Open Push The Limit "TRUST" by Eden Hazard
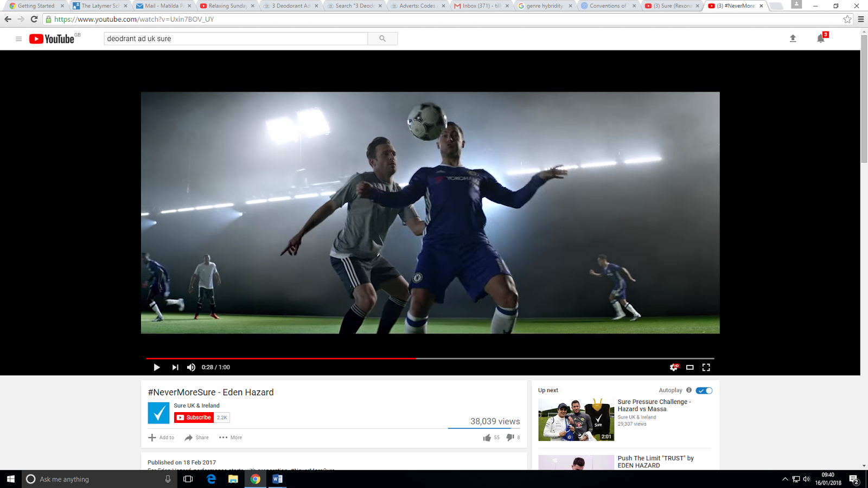Image resolution: width=868 pixels, height=488 pixels. 655,462
